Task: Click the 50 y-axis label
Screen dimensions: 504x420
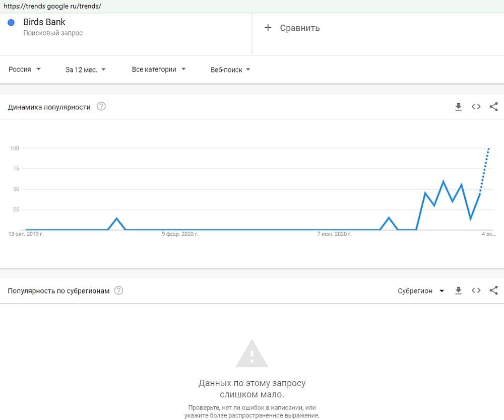Action: [16, 189]
